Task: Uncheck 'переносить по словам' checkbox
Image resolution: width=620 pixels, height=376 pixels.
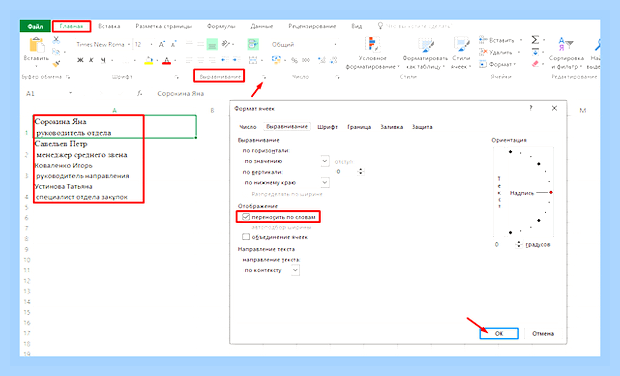Action: pos(246,217)
